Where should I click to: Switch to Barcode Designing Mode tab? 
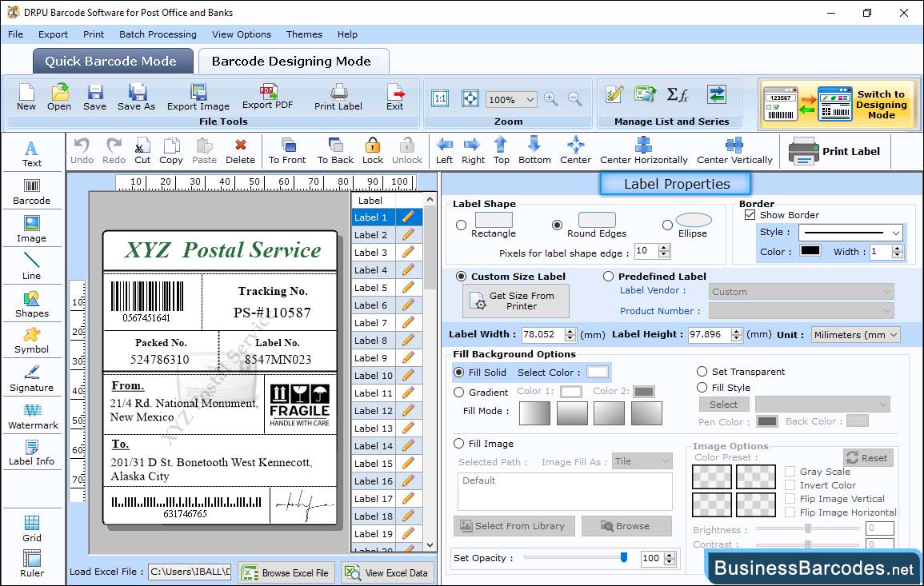click(294, 62)
